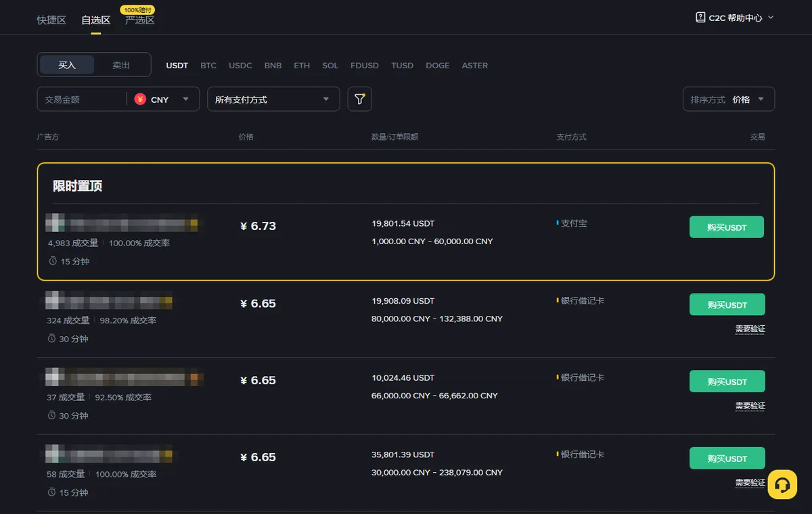Switch to the 买入 buy toggle

point(67,65)
